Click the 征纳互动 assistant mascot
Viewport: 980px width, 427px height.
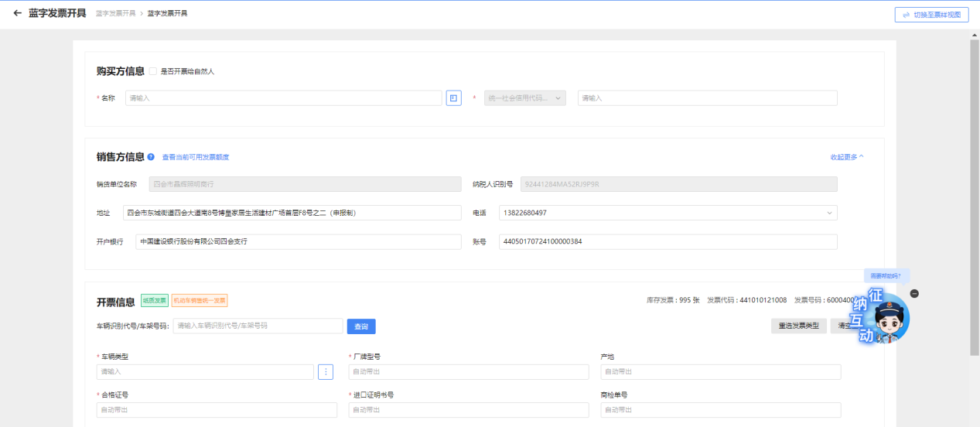click(x=886, y=317)
